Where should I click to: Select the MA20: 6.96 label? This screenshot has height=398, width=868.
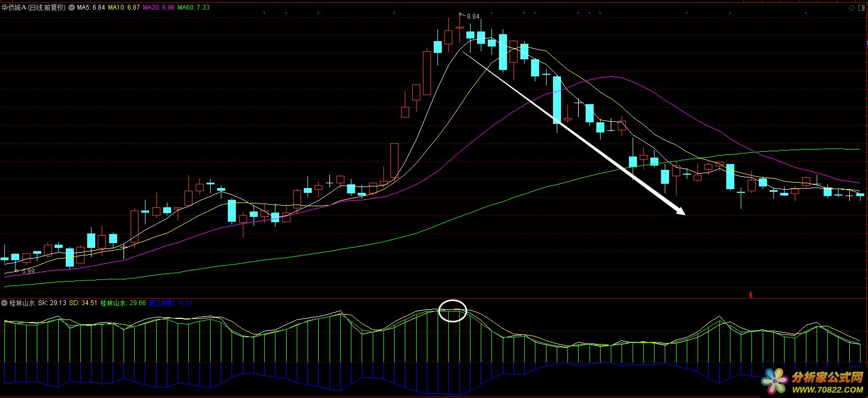pyautogui.click(x=159, y=7)
